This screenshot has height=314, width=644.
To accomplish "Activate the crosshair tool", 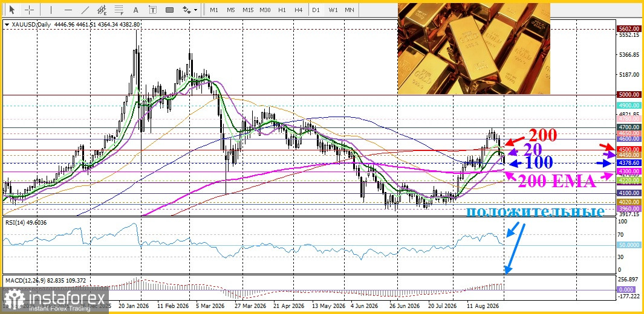I will click(x=30, y=10).
